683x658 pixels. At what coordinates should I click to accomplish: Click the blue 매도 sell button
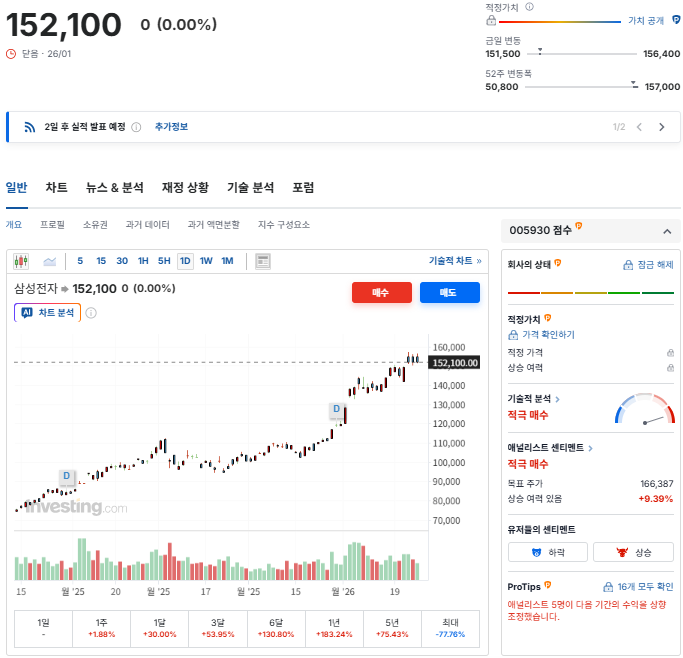450,292
